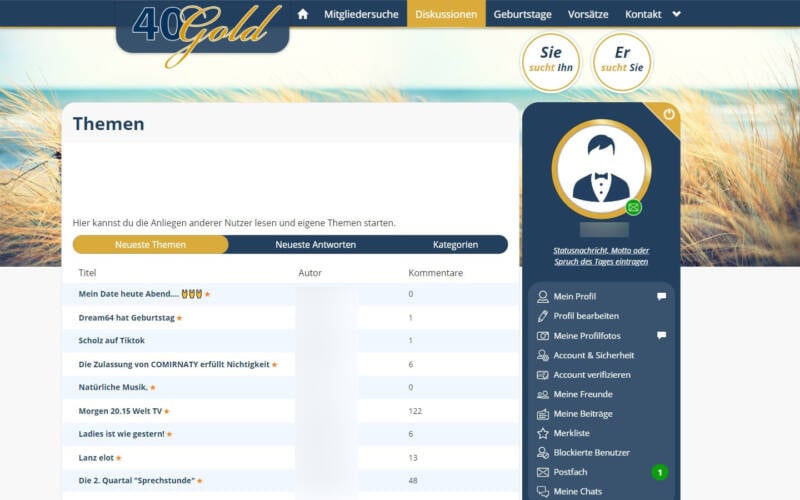This screenshot has width=800, height=500.
Task: Open Meine Chats in the sidebar
Action: (x=578, y=491)
